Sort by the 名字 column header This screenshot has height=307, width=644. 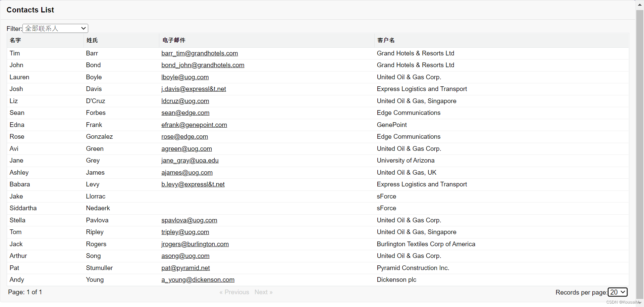[15, 40]
